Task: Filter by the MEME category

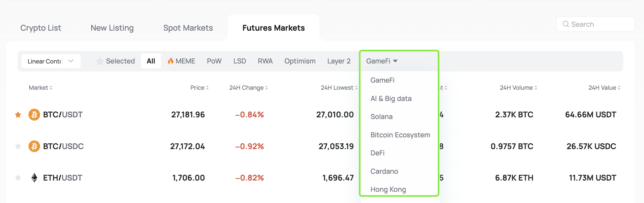Action: [181, 61]
